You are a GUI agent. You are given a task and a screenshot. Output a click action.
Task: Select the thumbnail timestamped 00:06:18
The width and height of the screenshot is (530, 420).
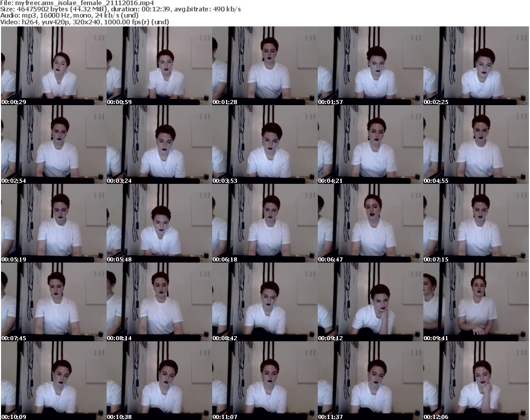click(x=264, y=224)
